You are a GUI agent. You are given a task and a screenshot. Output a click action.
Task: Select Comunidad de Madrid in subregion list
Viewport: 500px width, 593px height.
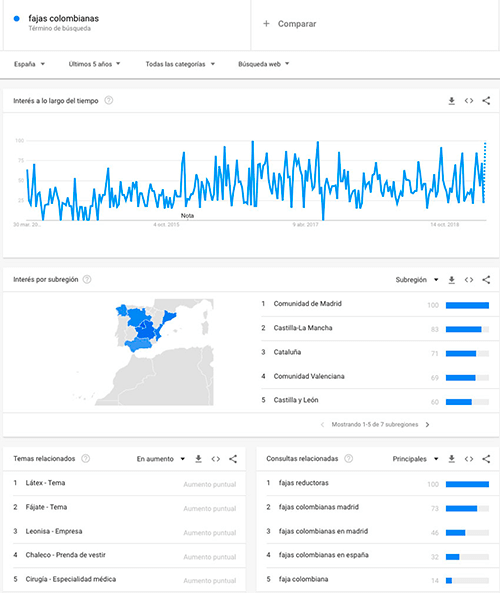(307, 304)
